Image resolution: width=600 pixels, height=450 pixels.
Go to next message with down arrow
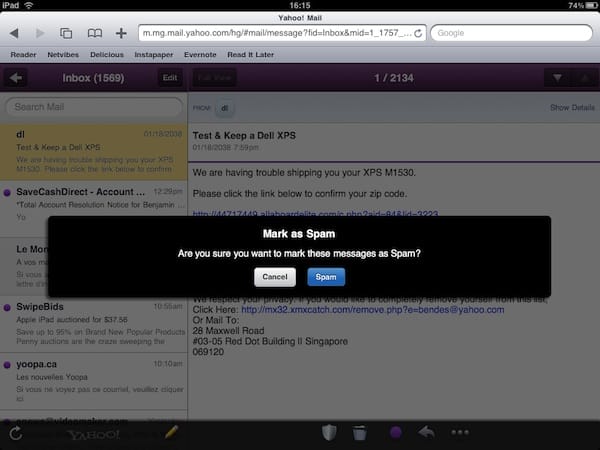tap(557, 78)
